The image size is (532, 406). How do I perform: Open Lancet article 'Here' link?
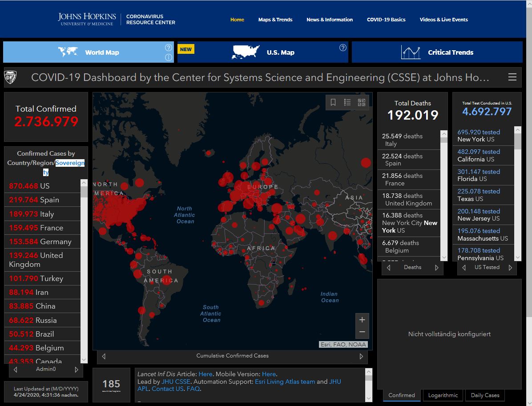(x=205, y=374)
